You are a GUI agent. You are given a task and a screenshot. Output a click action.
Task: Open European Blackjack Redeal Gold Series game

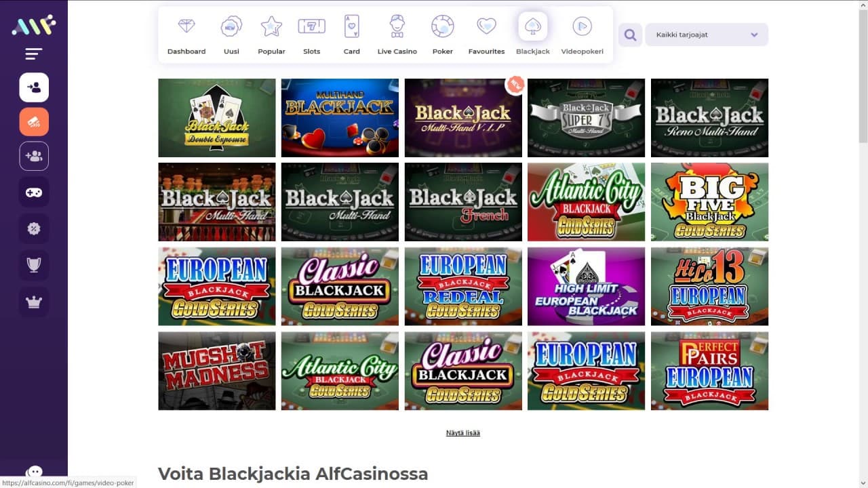pos(463,287)
